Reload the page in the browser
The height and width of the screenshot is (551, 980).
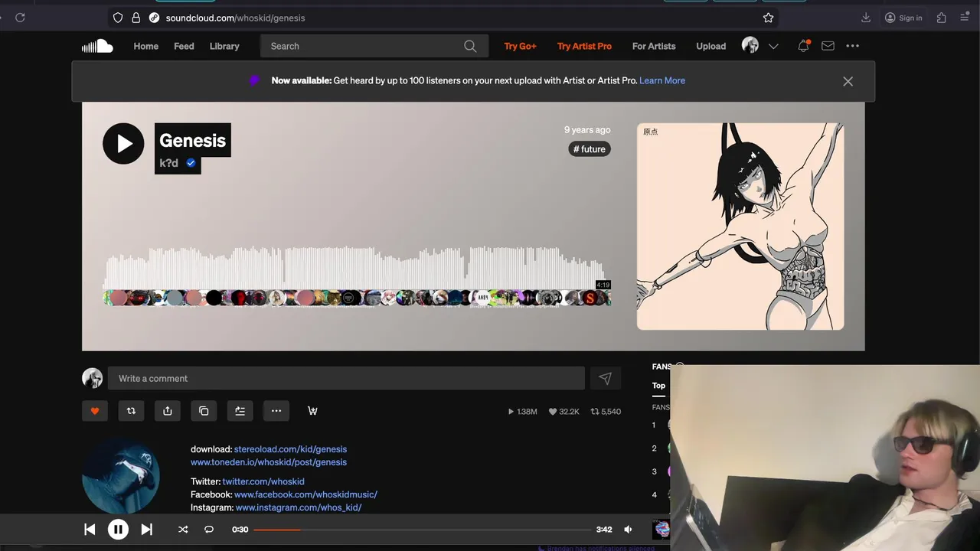[20, 18]
